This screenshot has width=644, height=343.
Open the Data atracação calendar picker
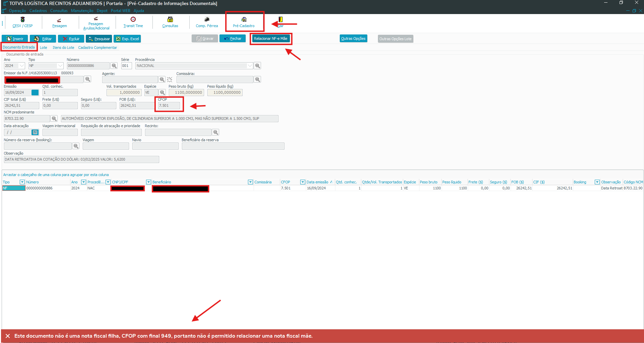35,132
